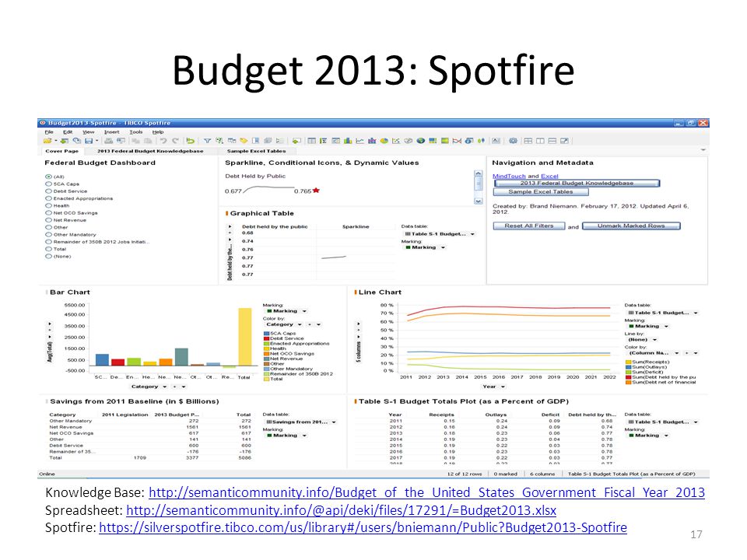Open a file with the folder toolbar icon
Screen dimensions: 747x560
coord(47,141)
